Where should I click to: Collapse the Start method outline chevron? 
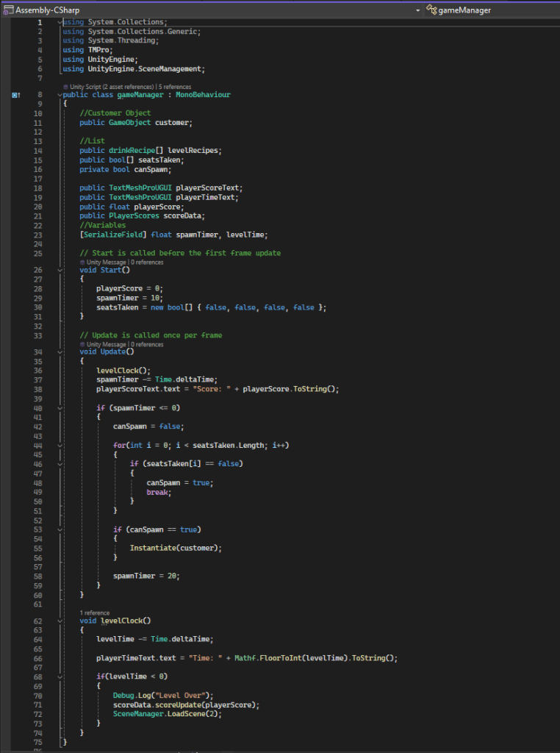coord(59,270)
